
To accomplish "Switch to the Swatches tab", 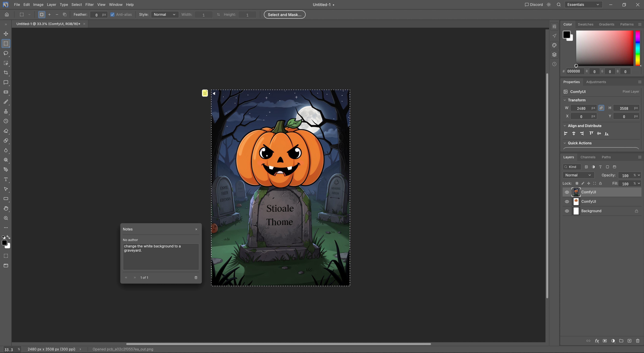I will coord(585,24).
